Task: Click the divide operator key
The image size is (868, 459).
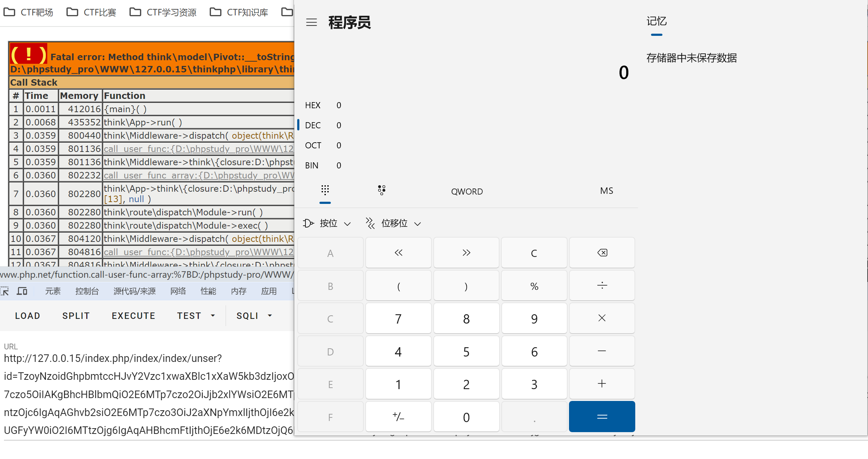Action: [602, 286]
